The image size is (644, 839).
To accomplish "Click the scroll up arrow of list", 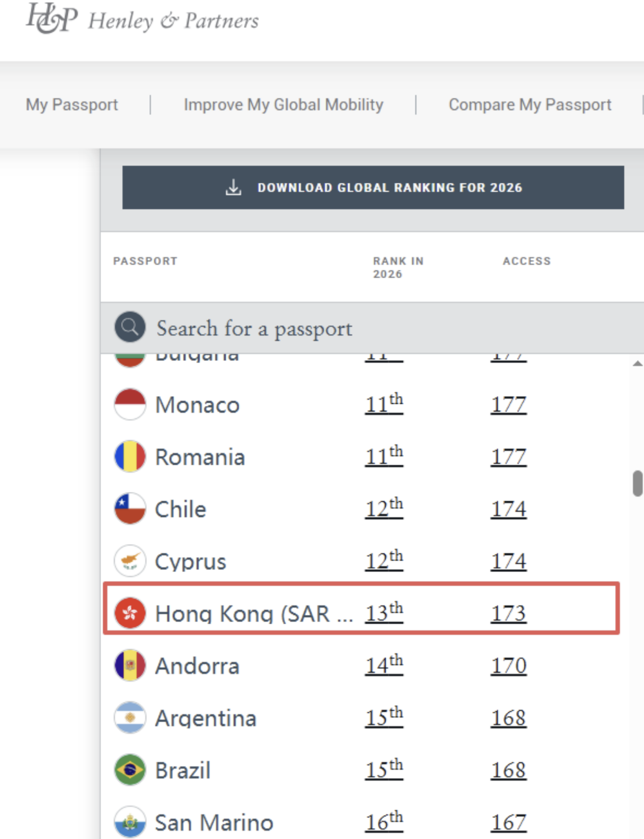I will coord(638,364).
